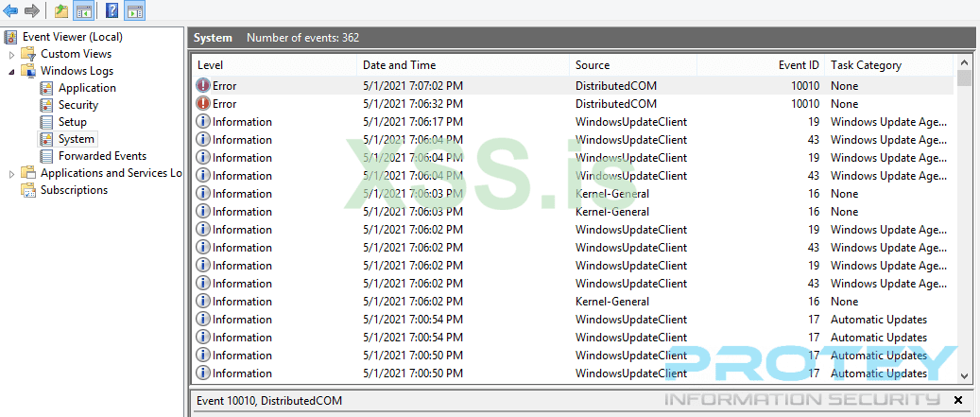Toggle the Show/Hide Console Tree icon
Viewport: 980px width, 417px height.
(x=83, y=10)
